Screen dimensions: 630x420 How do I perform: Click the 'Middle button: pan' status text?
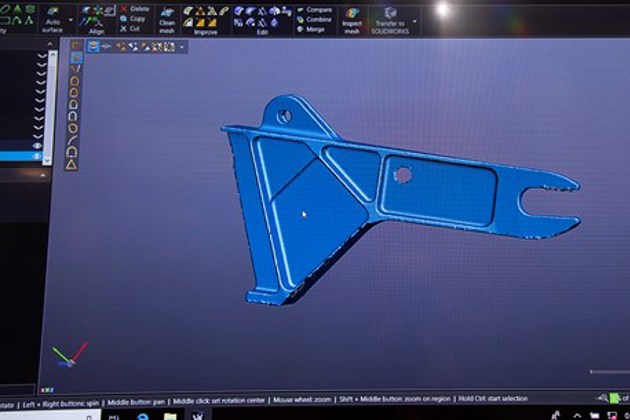(x=136, y=402)
